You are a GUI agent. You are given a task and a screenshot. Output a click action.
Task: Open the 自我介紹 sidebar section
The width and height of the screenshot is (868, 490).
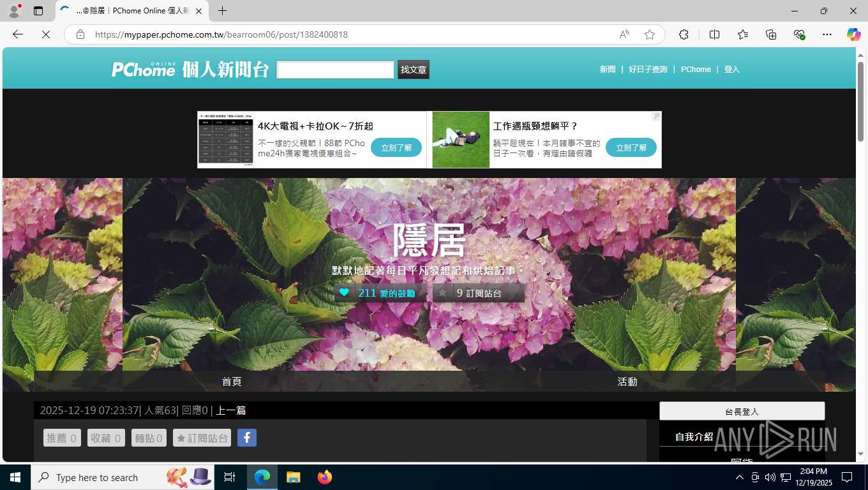click(694, 437)
